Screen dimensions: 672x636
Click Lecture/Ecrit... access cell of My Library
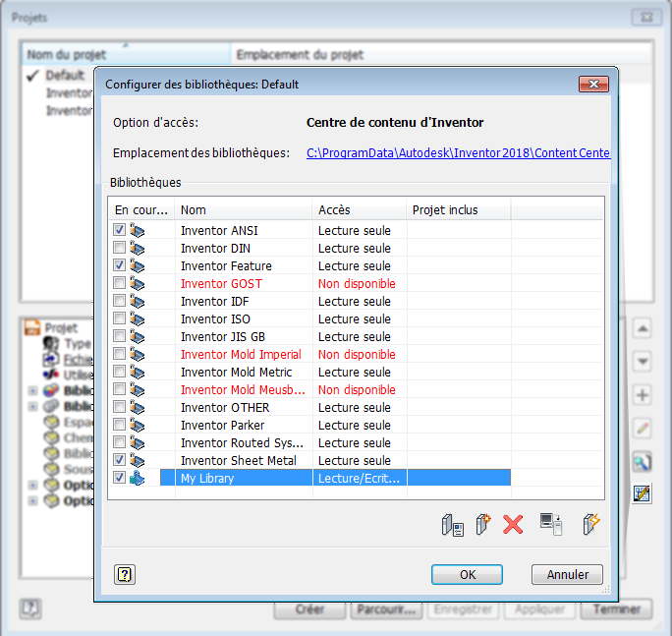click(x=360, y=478)
